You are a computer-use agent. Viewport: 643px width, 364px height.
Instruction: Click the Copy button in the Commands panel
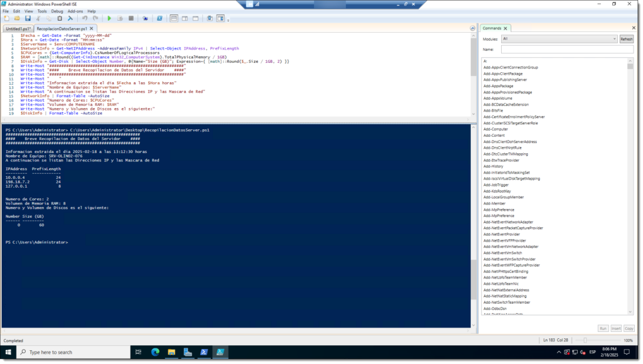coord(629,328)
